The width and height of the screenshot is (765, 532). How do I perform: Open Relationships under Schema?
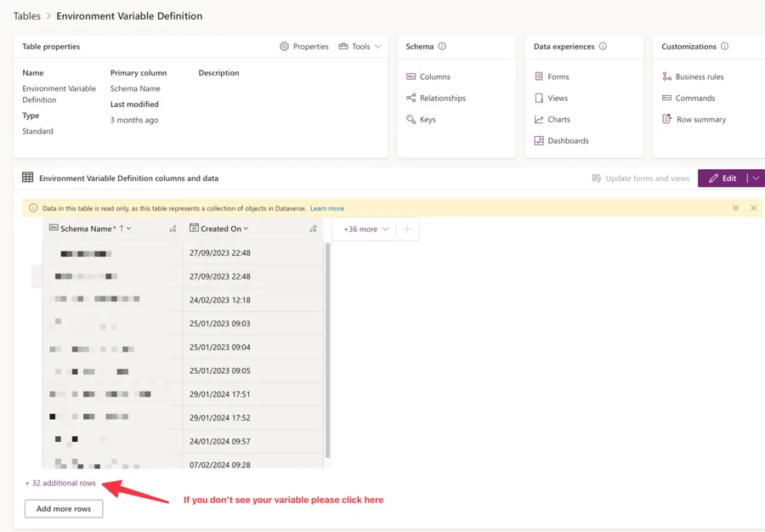442,98
